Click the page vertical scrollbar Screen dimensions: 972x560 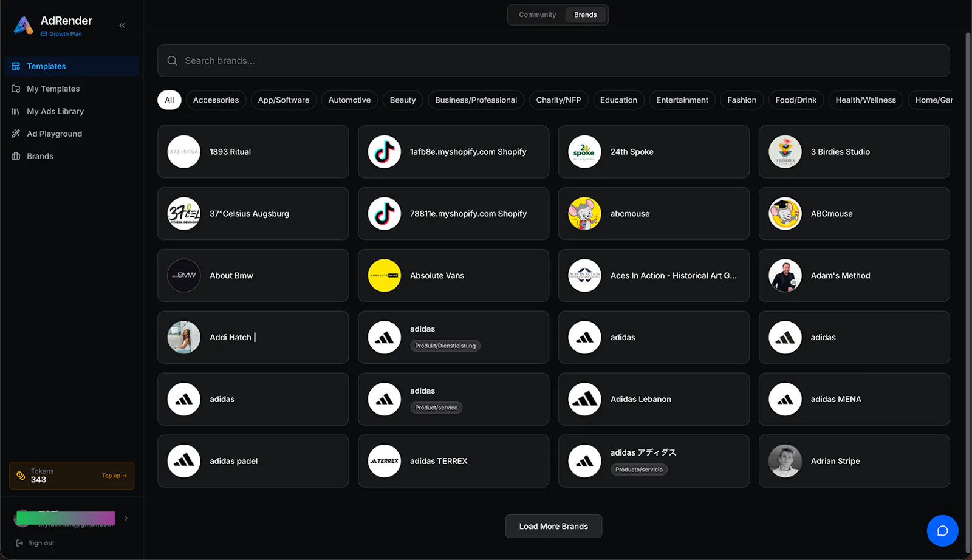click(x=968, y=292)
